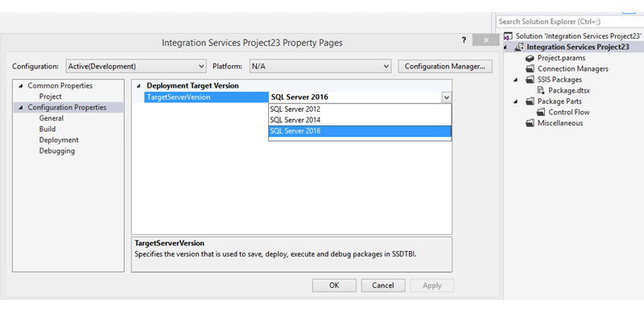Viewport: 644px width, 312px height.
Task: Select the Common Properties tree label
Action: click(60, 86)
